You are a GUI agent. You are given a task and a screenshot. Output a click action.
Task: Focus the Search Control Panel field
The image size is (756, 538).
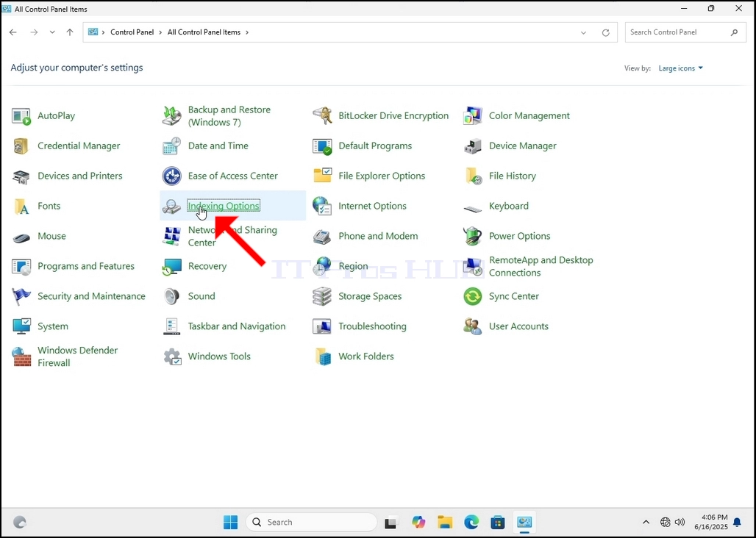pyautogui.click(x=685, y=32)
